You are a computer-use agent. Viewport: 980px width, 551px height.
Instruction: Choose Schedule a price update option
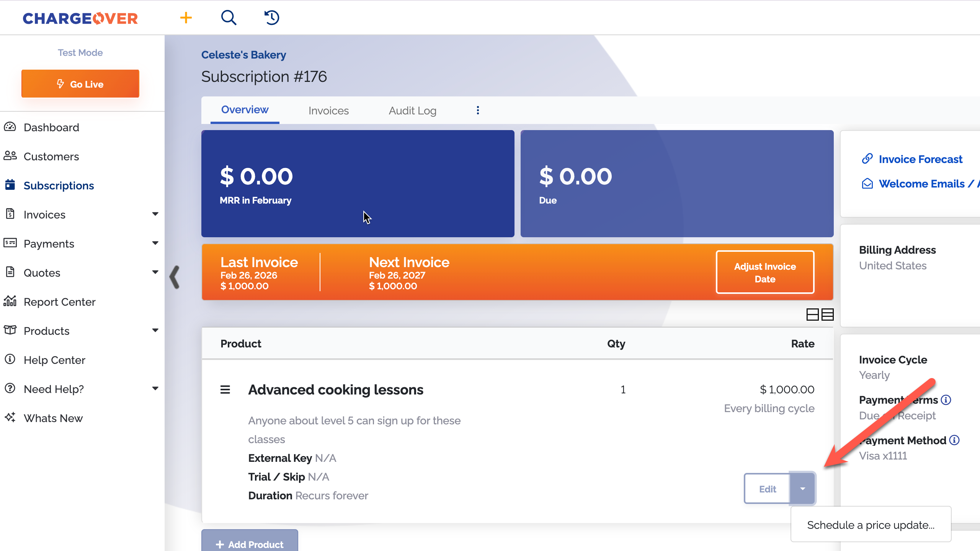pos(871,525)
